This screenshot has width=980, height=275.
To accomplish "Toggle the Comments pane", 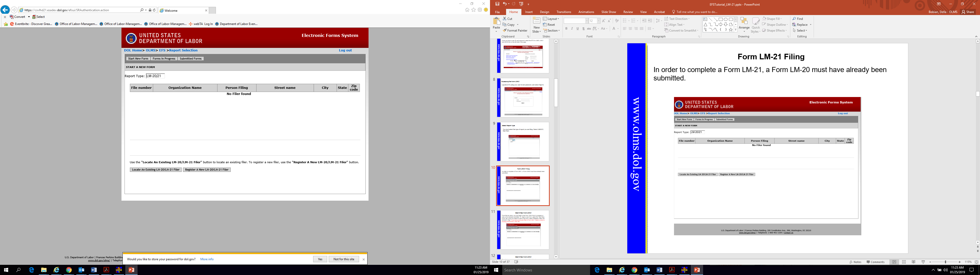I will tap(875, 262).
